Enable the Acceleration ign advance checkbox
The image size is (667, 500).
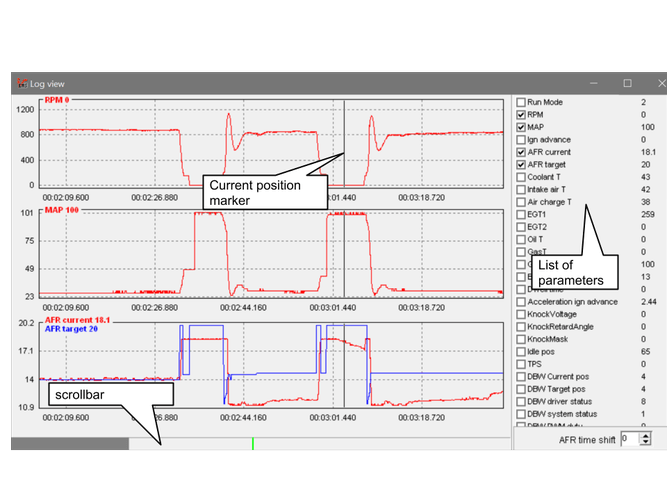[x=520, y=302]
